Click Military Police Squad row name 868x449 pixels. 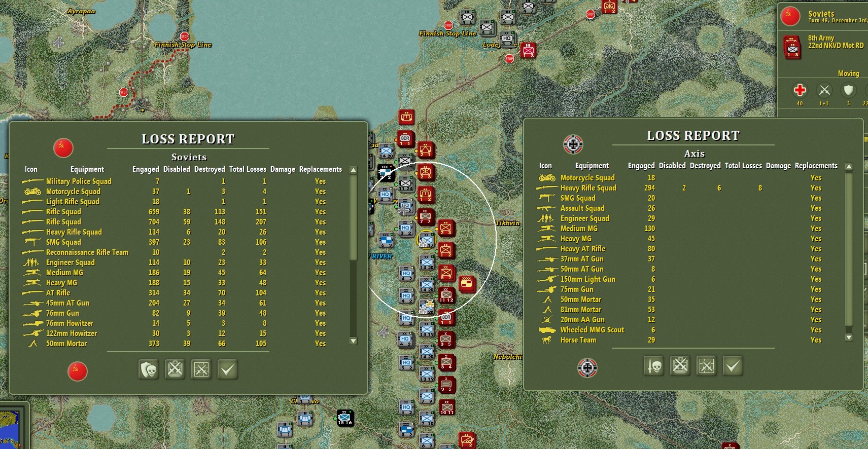(79, 181)
